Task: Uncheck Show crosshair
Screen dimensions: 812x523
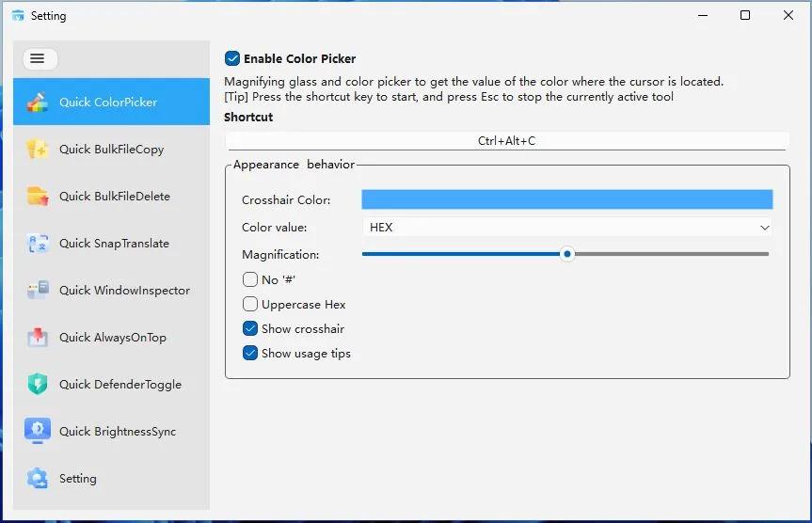Action: click(x=250, y=328)
